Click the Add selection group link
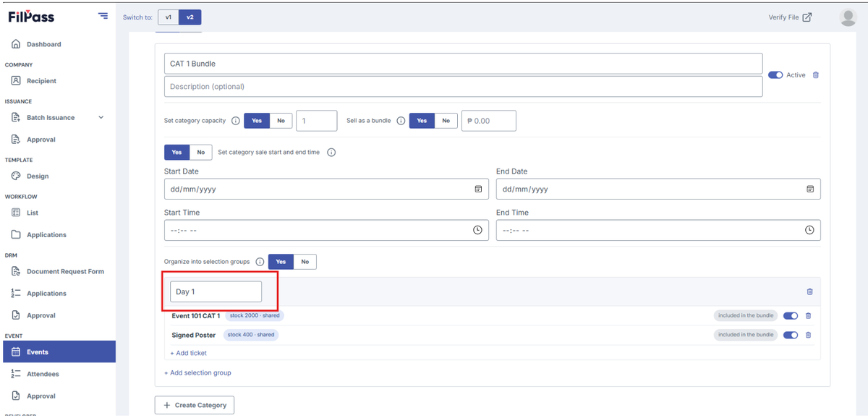The image size is (868, 418). (x=197, y=372)
